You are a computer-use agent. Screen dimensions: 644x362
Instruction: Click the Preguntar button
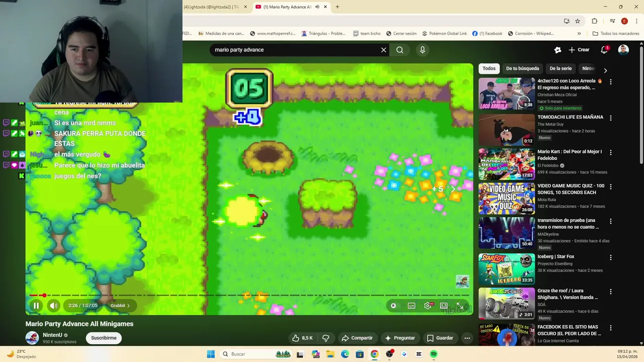pos(400,338)
